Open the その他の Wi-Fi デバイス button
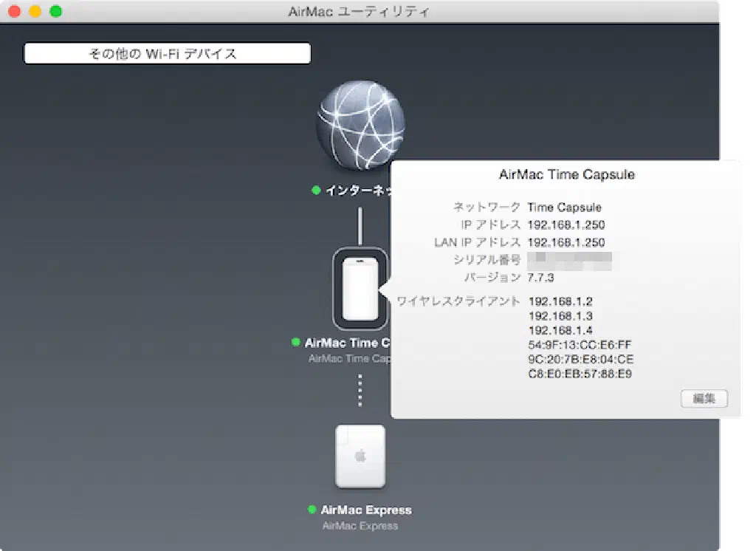Viewport: 756px width, 551px height. point(167,54)
